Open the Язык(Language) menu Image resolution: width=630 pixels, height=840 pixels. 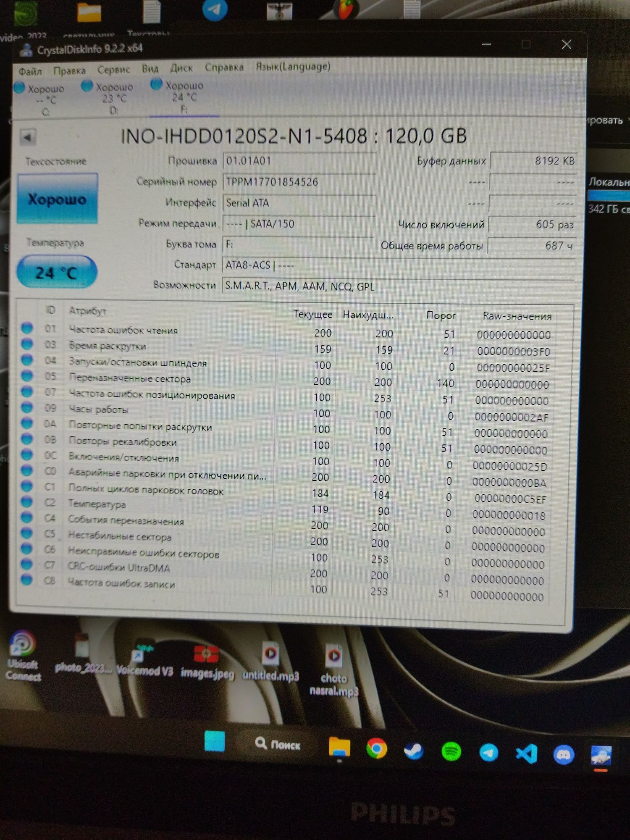[x=293, y=66]
